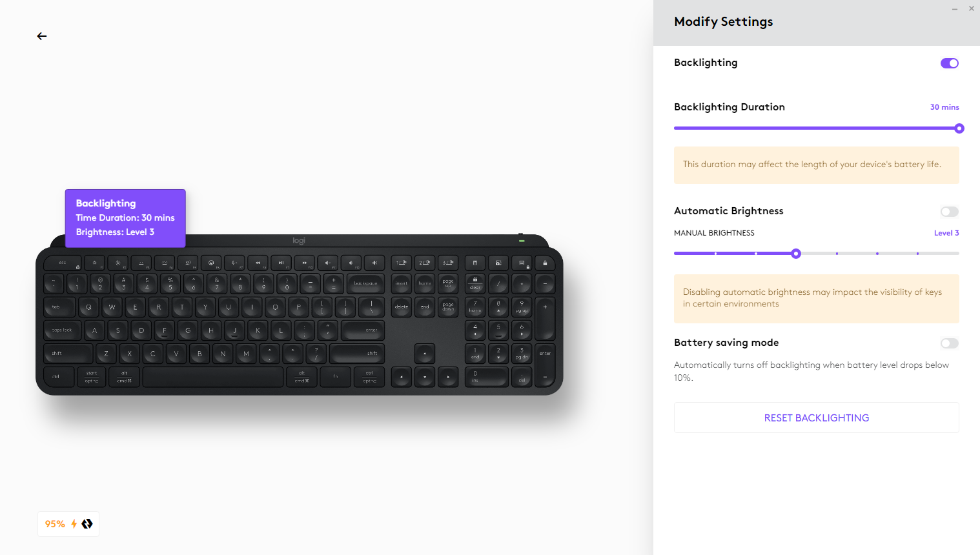Enable Battery saving mode toggle
Image resolution: width=980 pixels, height=555 pixels.
pyautogui.click(x=950, y=343)
